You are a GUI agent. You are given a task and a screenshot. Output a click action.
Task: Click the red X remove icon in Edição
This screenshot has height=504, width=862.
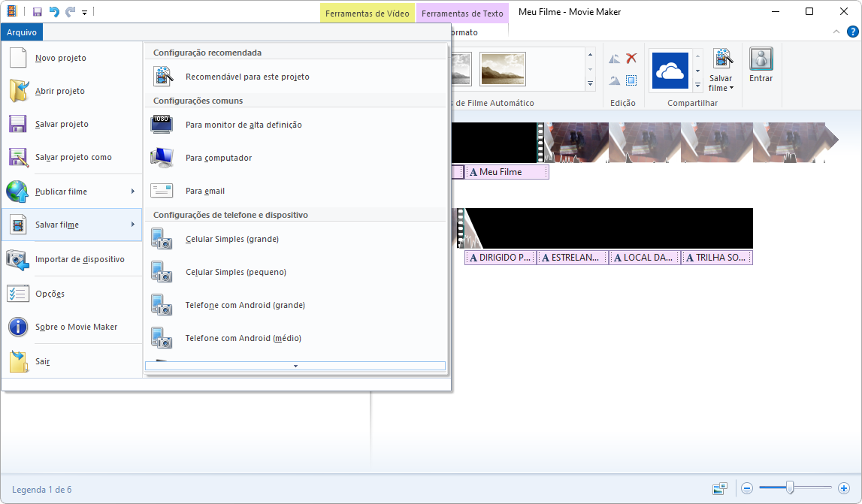(x=631, y=59)
